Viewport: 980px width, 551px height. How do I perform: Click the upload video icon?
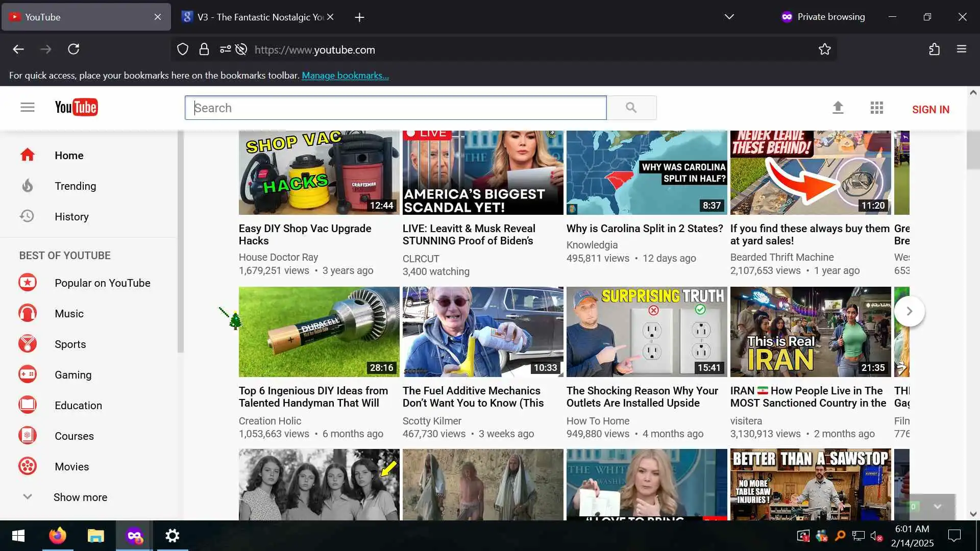pyautogui.click(x=838, y=108)
